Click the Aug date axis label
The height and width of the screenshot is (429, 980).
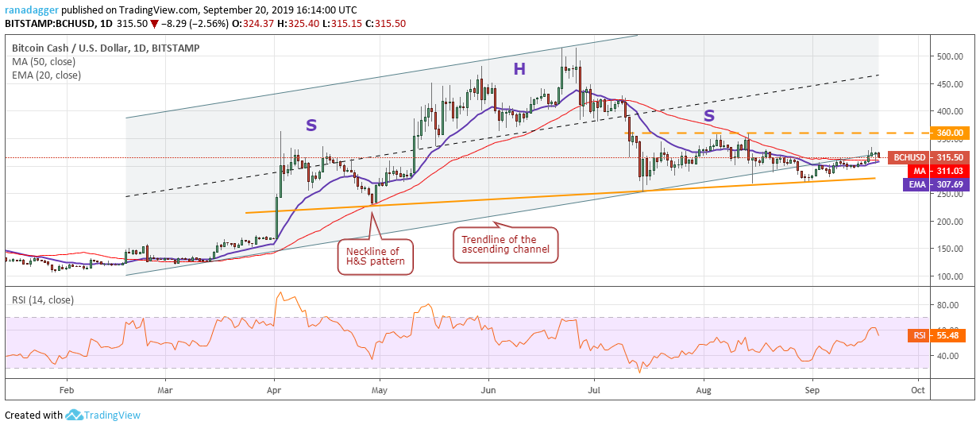(x=703, y=391)
